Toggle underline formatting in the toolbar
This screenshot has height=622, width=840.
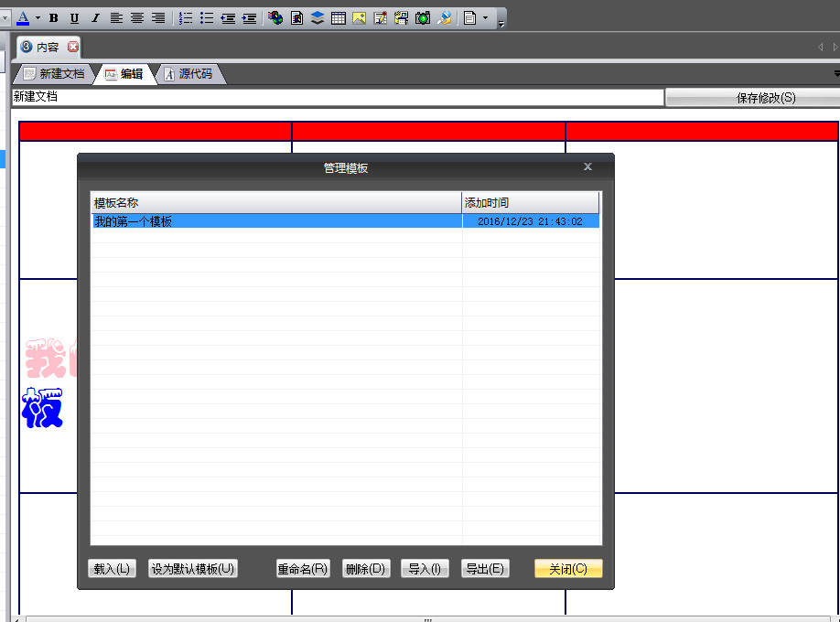pyautogui.click(x=74, y=17)
